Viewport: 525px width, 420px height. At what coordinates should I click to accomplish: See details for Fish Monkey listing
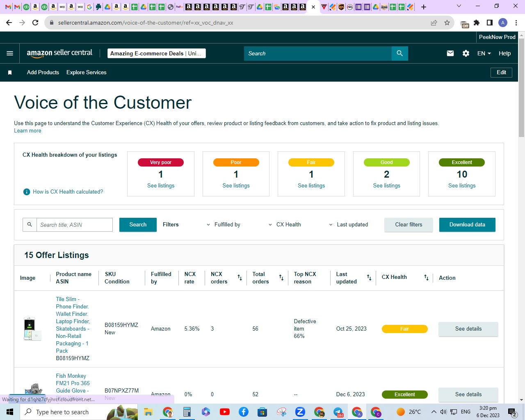click(x=468, y=395)
